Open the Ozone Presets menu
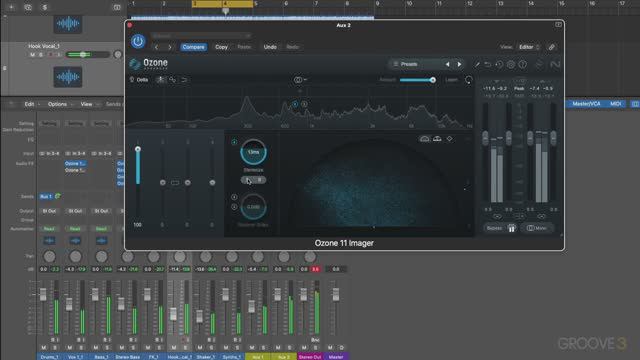The image size is (640, 360). pos(409,64)
